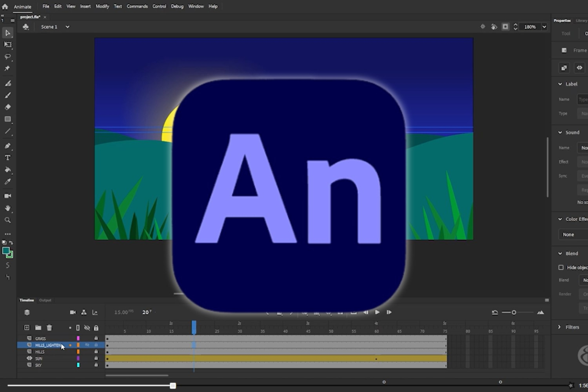Viewport: 588px width, 392px height.
Task: Open the layer parenting view icon
Action: coord(84,312)
